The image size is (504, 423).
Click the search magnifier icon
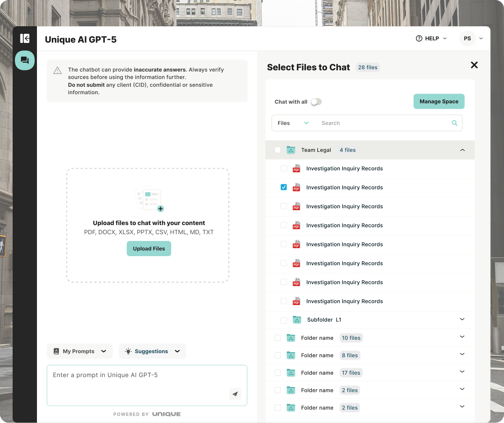click(x=454, y=123)
